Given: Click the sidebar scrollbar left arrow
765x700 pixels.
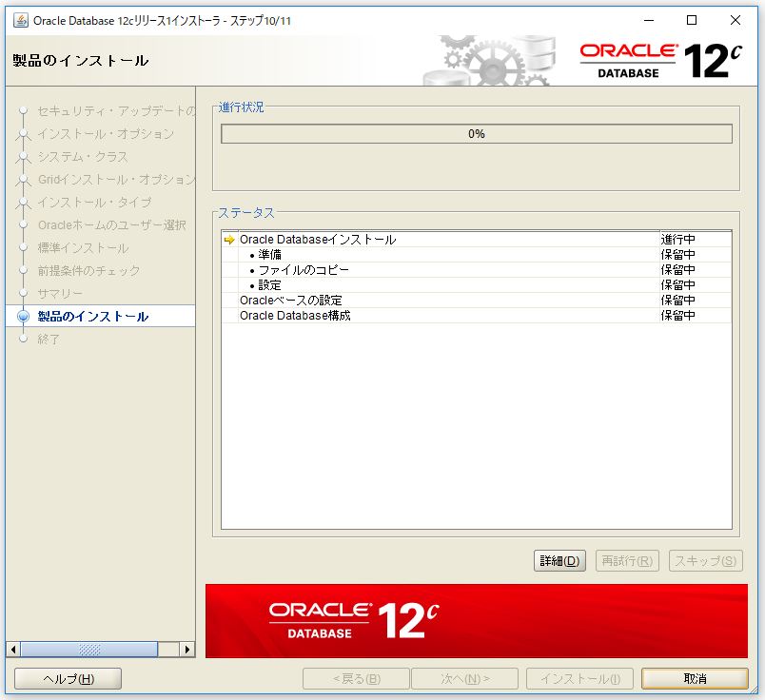Looking at the screenshot, I should click(x=13, y=650).
